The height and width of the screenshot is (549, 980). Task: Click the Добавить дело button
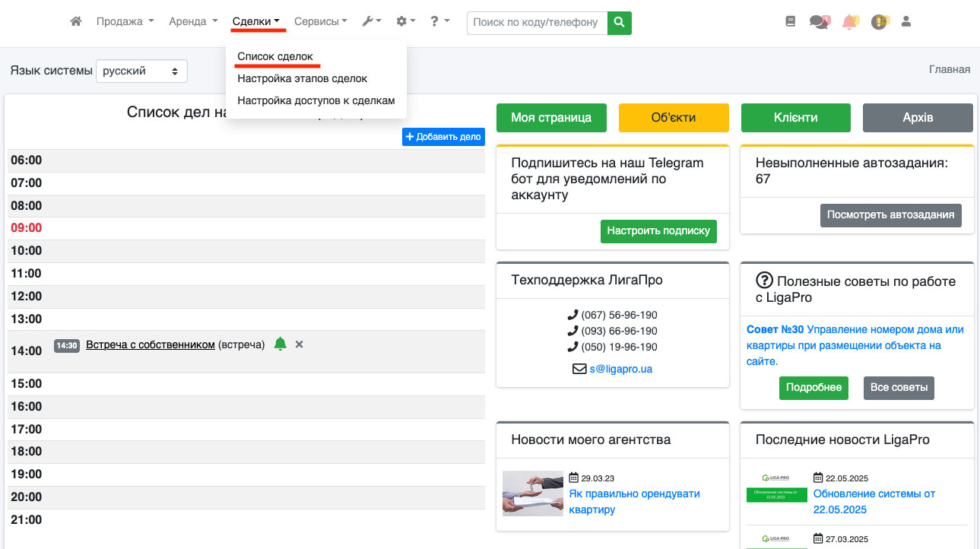pyautogui.click(x=443, y=137)
